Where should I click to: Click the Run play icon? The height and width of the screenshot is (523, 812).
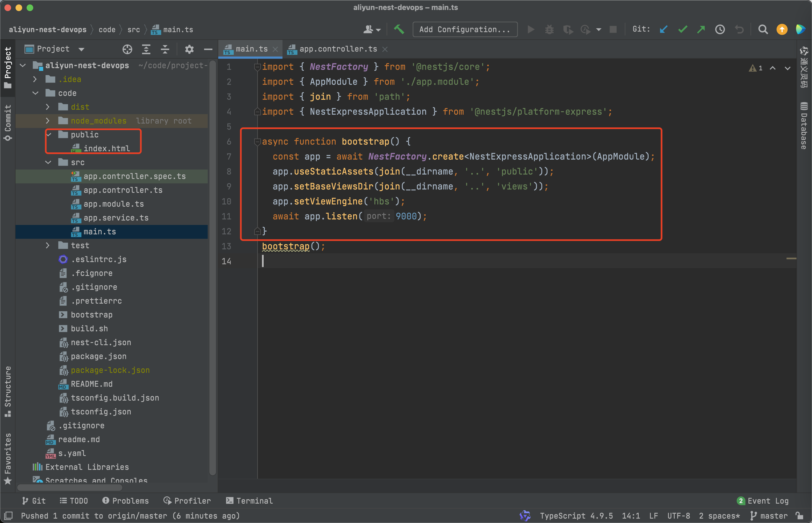coord(531,30)
